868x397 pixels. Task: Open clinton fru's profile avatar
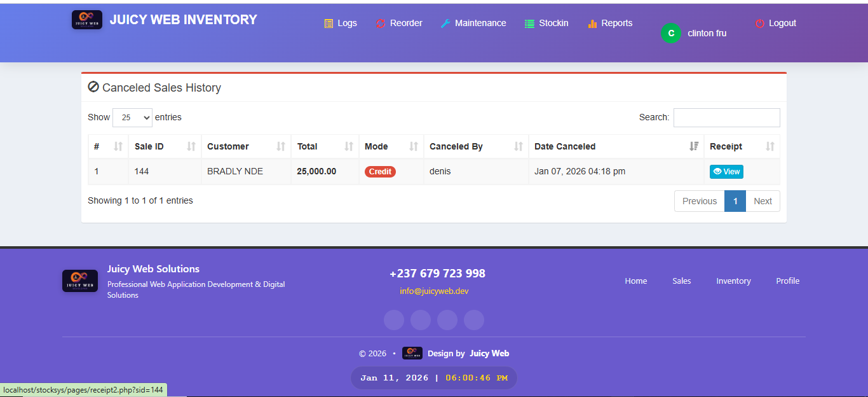671,32
